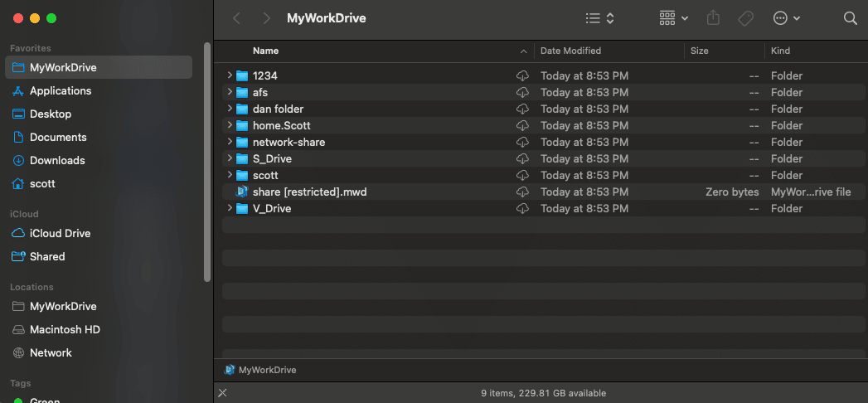Expand the S_Drive folder disclosure triangle
868x403 pixels.
(230, 158)
